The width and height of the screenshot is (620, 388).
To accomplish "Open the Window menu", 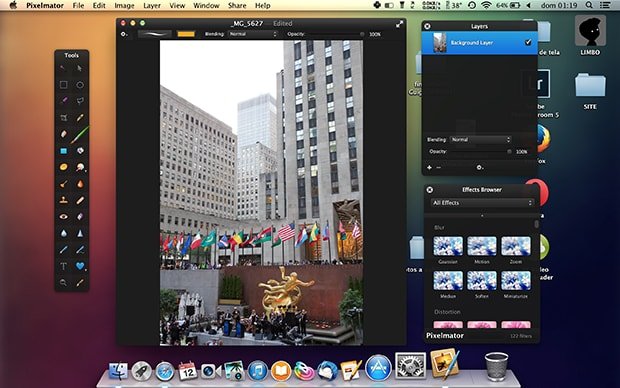I will 206,6.
